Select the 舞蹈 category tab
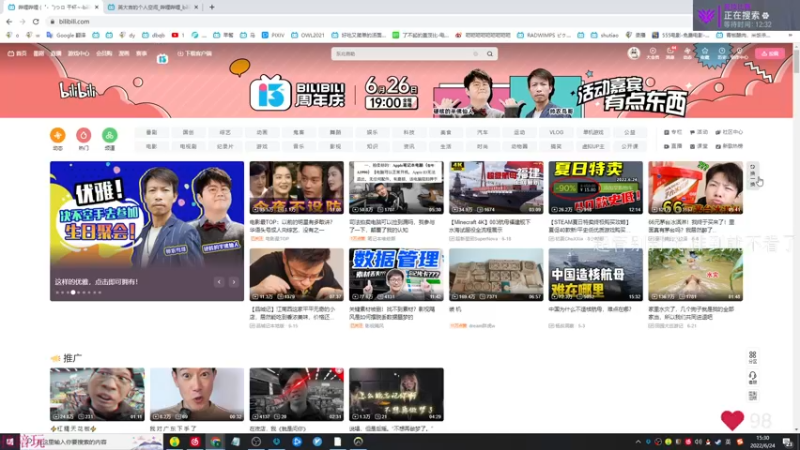 pyautogui.click(x=335, y=132)
